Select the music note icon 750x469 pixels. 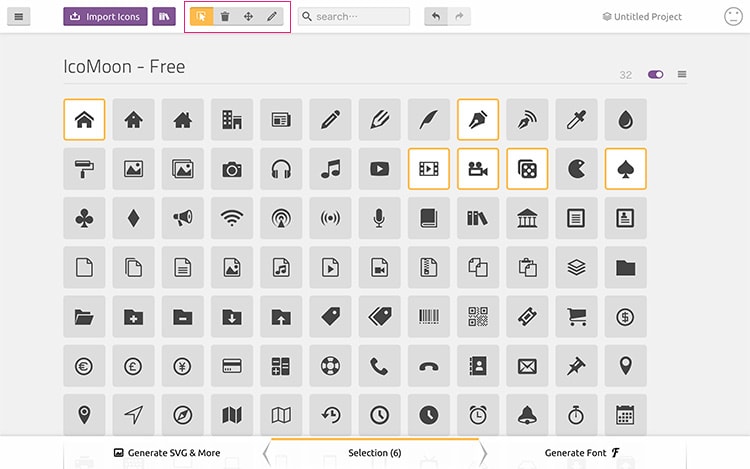click(x=331, y=169)
